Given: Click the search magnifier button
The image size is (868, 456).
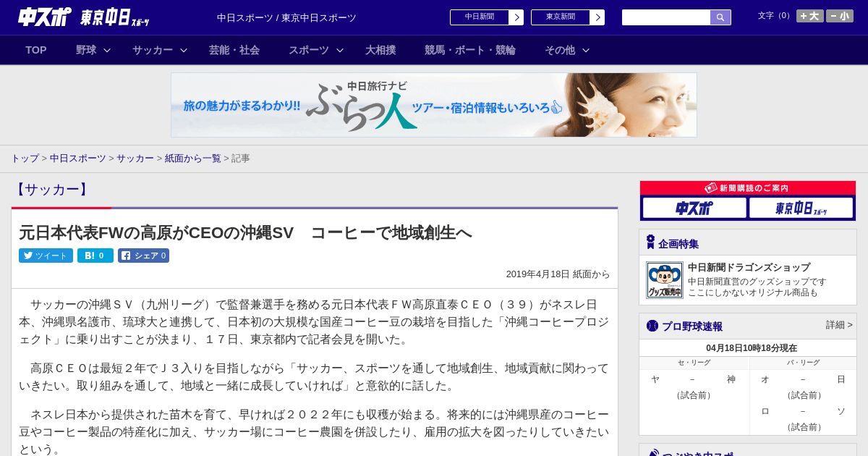Looking at the screenshot, I should point(720,17).
